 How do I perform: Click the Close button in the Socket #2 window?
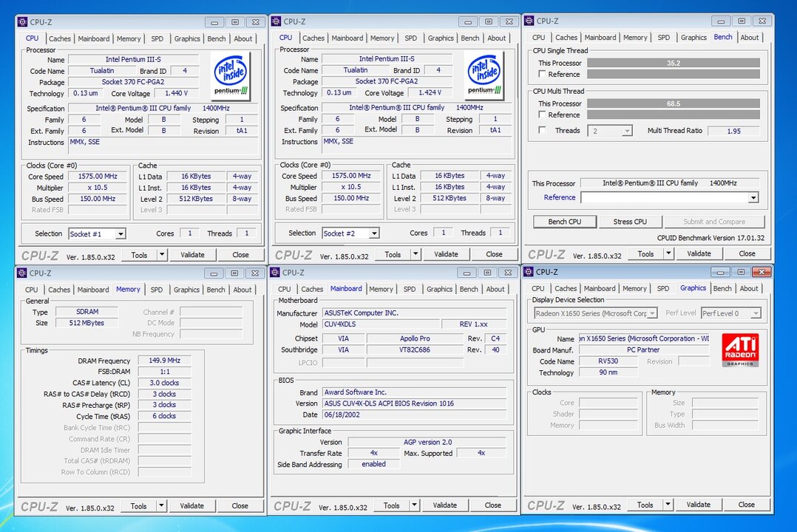494,254
